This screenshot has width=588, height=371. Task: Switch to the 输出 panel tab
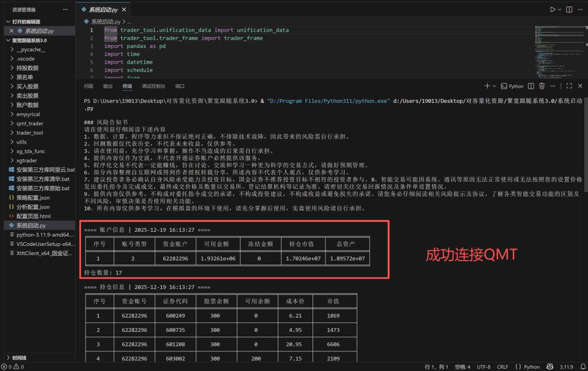click(x=108, y=86)
